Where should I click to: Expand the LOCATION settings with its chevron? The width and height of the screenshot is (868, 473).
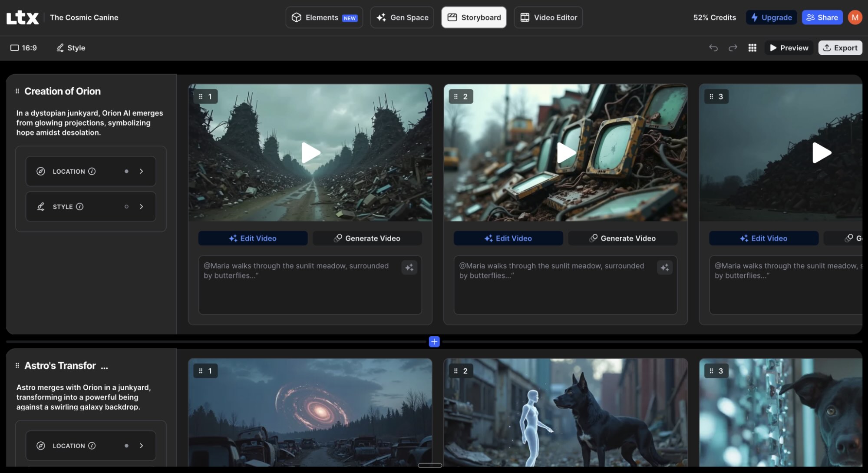coord(142,171)
